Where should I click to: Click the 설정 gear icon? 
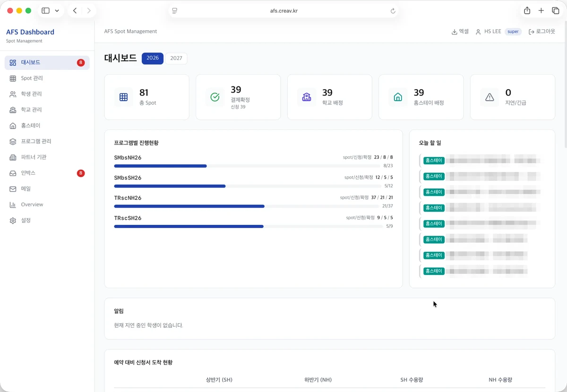click(x=13, y=221)
